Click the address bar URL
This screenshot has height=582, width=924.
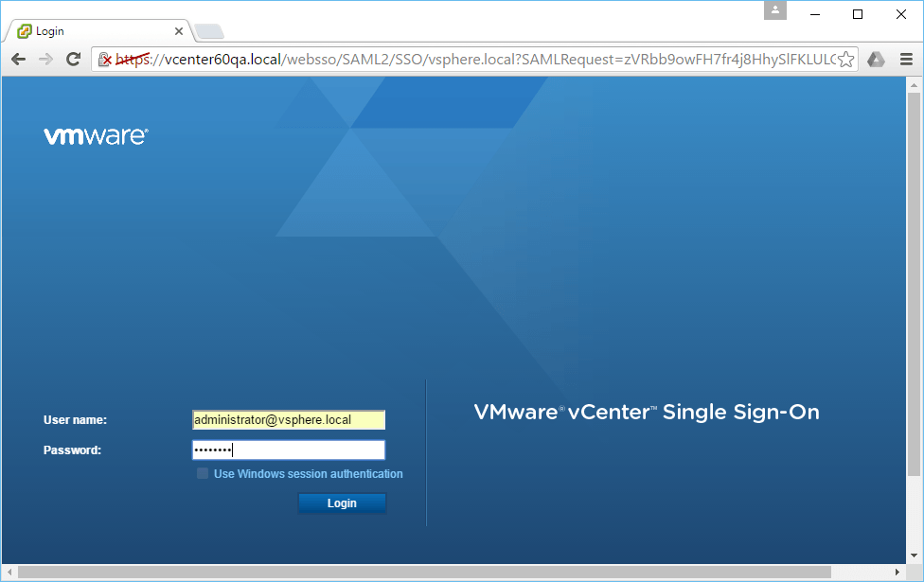pyautogui.click(x=474, y=59)
